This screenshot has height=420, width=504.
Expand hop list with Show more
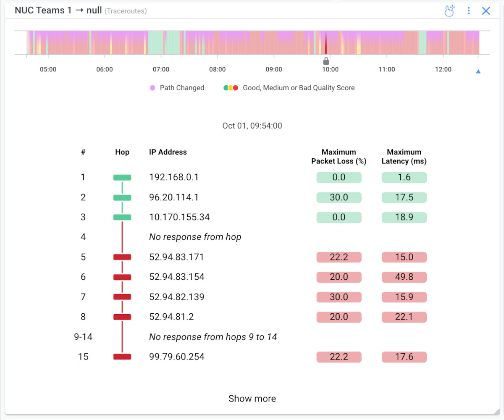[252, 399]
